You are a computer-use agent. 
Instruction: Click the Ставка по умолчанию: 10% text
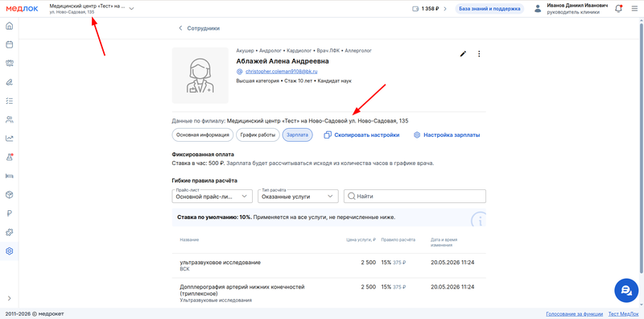click(214, 217)
